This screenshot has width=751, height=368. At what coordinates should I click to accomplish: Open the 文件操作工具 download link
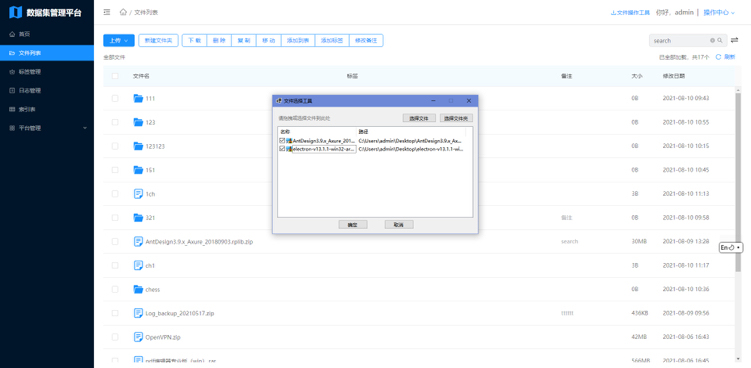coord(630,13)
